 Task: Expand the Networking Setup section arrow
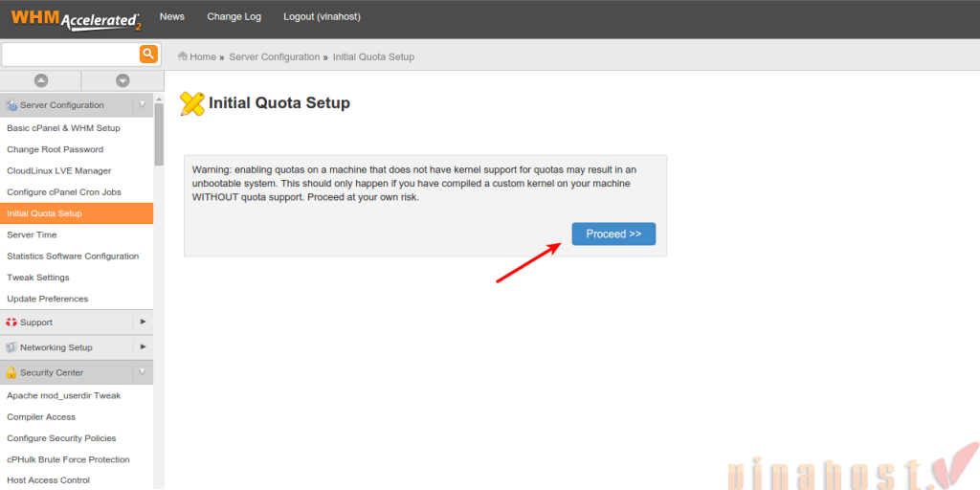click(143, 346)
